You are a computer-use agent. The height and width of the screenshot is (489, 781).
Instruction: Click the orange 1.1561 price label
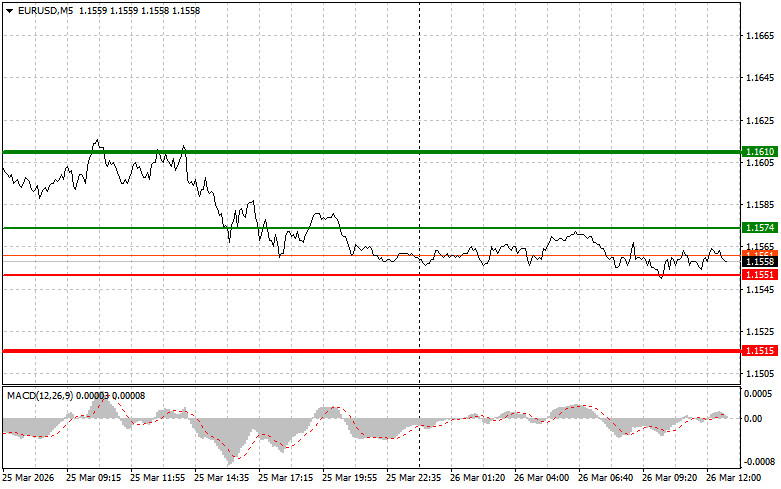[760, 254]
